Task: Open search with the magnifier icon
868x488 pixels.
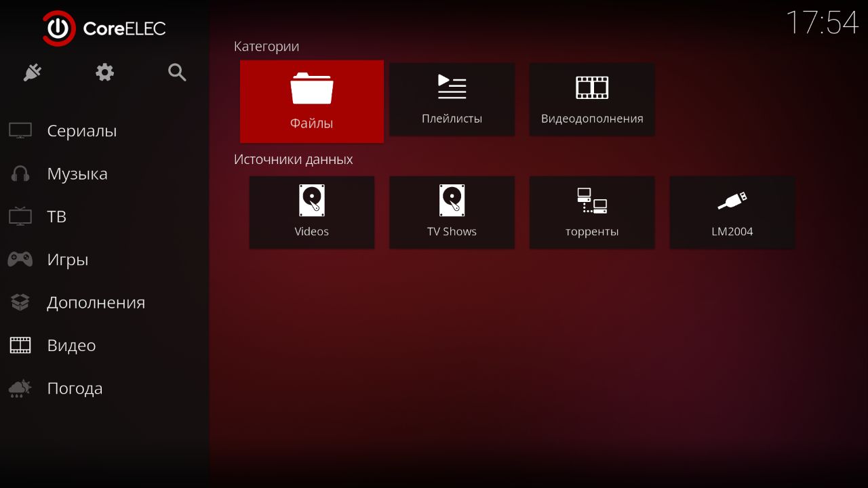Action: [x=177, y=73]
